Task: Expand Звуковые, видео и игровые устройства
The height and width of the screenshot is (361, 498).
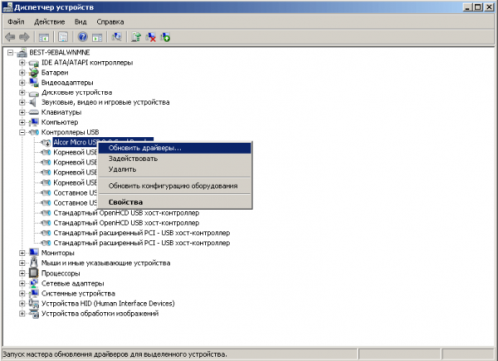Action: (22, 102)
